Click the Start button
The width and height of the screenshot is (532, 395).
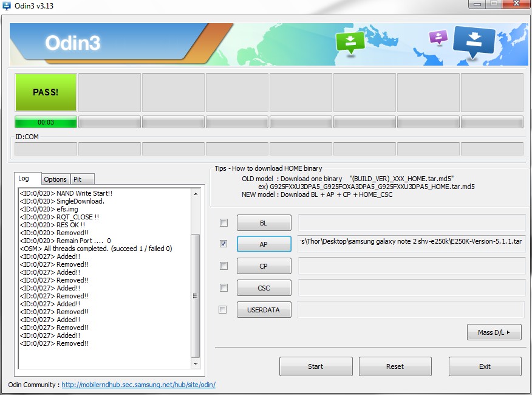316,366
